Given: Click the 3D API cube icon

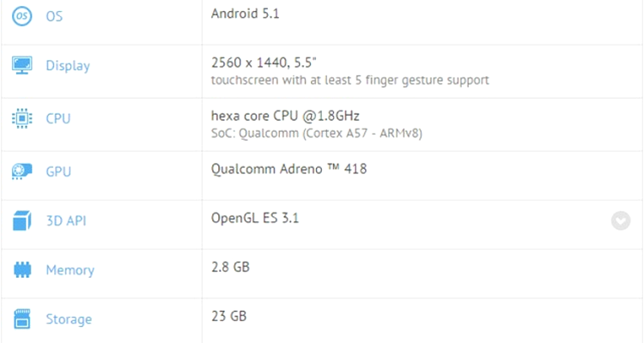Looking at the screenshot, I should click(21, 220).
